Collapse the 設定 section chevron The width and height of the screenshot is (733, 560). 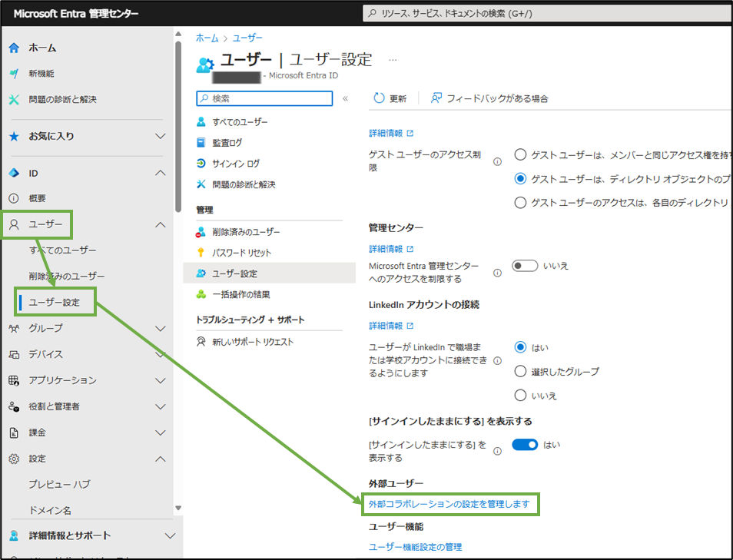click(161, 459)
